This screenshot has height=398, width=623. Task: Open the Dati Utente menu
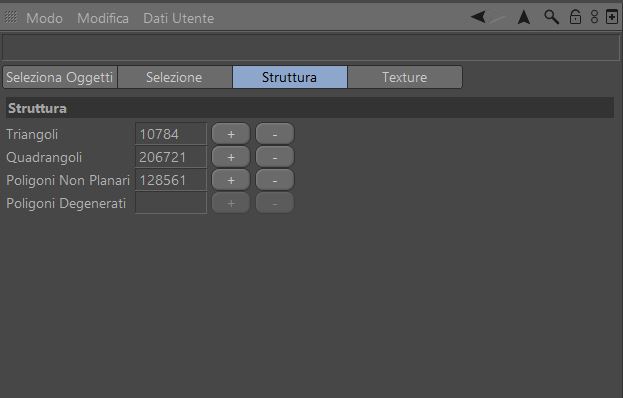(x=179, y=18)
